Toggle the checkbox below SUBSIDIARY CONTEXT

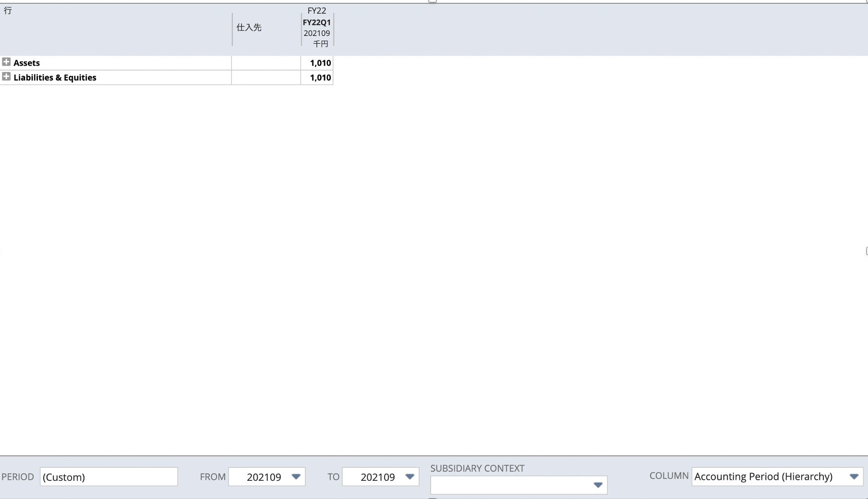434,498
